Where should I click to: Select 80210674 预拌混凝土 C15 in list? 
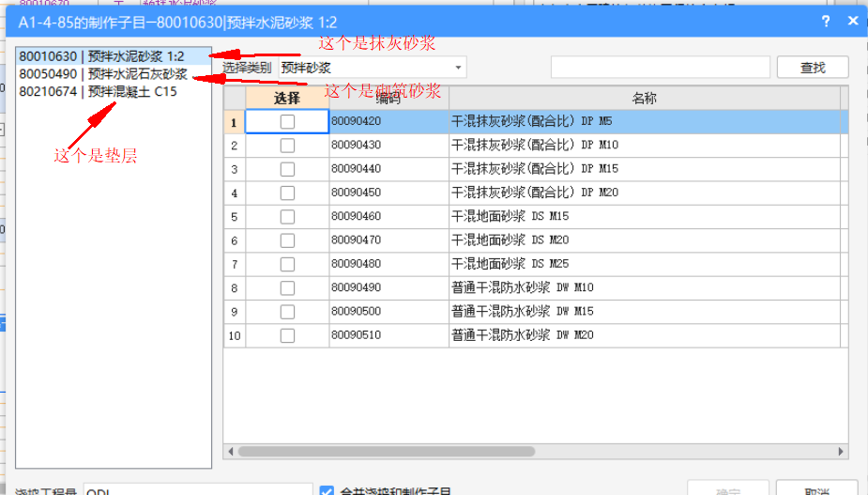[114, 91]
